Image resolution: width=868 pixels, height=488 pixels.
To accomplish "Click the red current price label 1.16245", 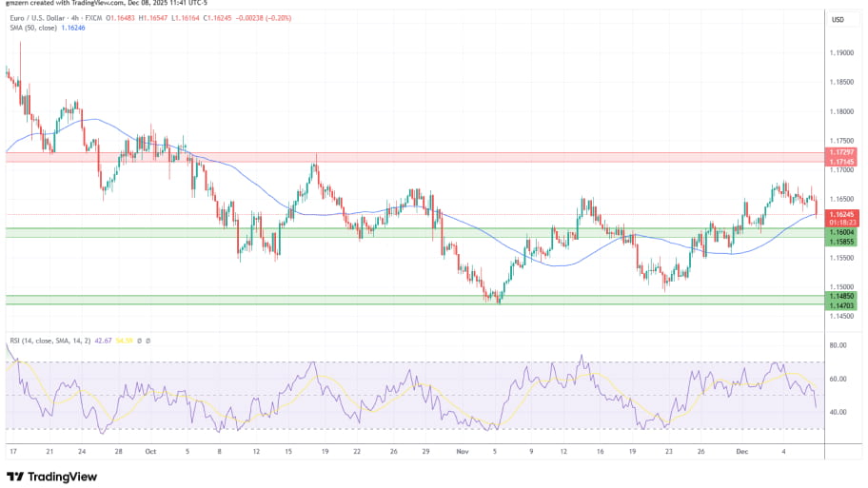I will pos(841,215).
